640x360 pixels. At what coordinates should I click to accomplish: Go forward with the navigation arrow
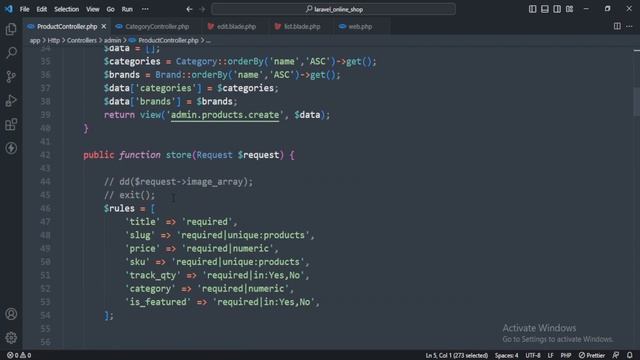coord(202,9)
